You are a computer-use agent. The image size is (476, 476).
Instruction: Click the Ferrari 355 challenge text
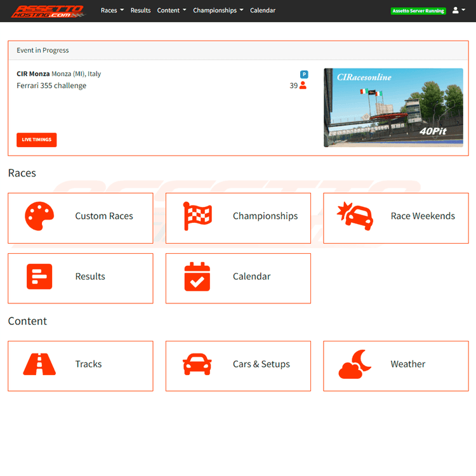point(51,86)
